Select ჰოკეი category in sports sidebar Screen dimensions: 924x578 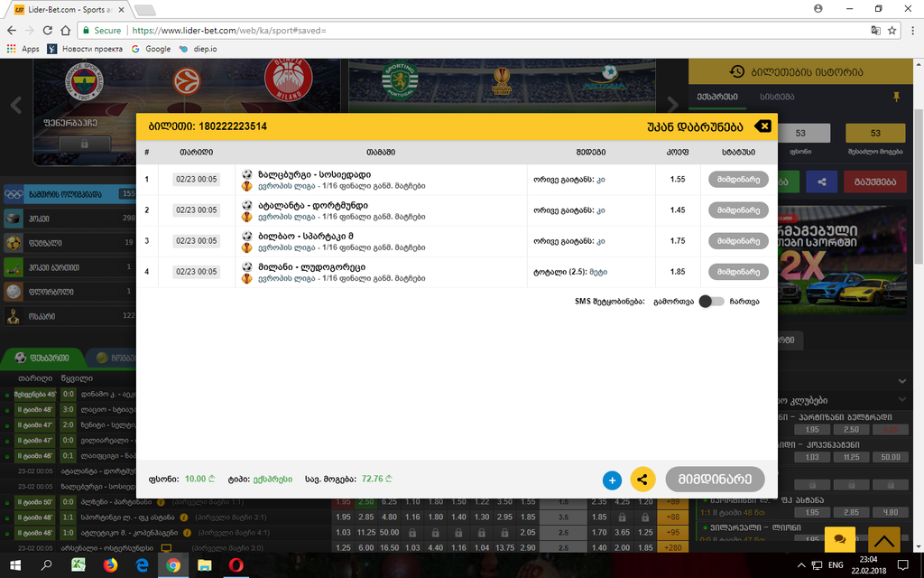[69, 219]
